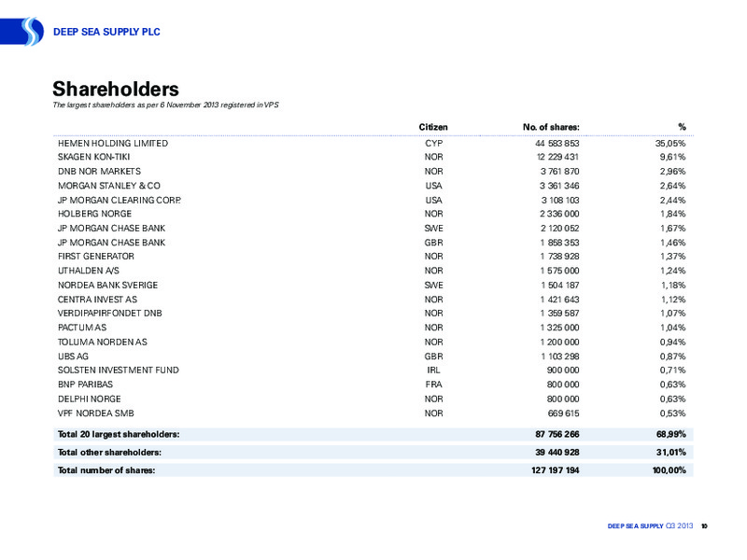Select VERDIPAPIRFONDET DNB name

(110, 314)
